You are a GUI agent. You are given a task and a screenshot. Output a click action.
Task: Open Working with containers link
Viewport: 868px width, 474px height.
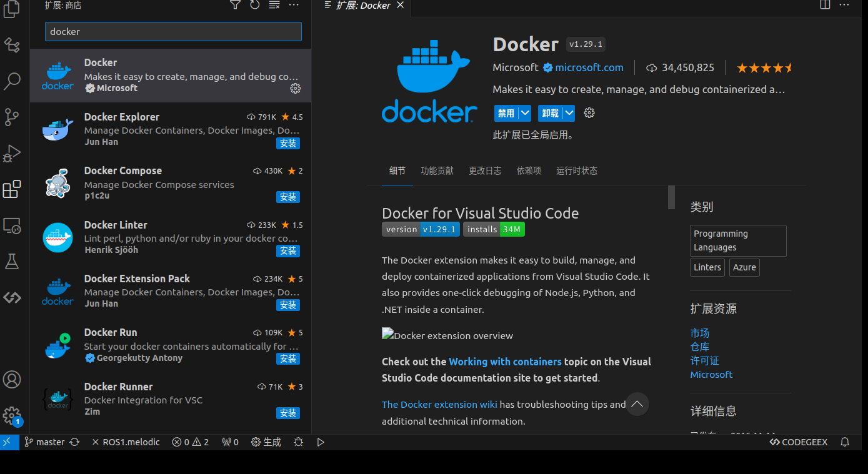tap(505, 362)
